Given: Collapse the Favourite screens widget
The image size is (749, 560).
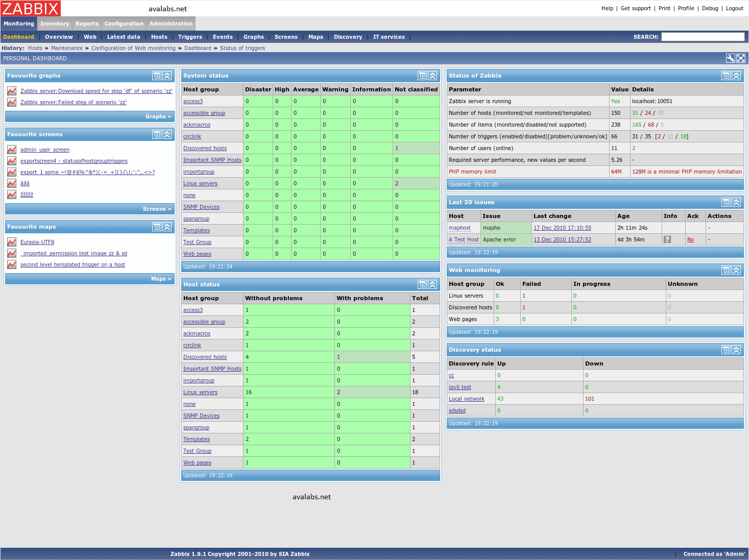Looking at the screenshot, I should pos(167,134).
